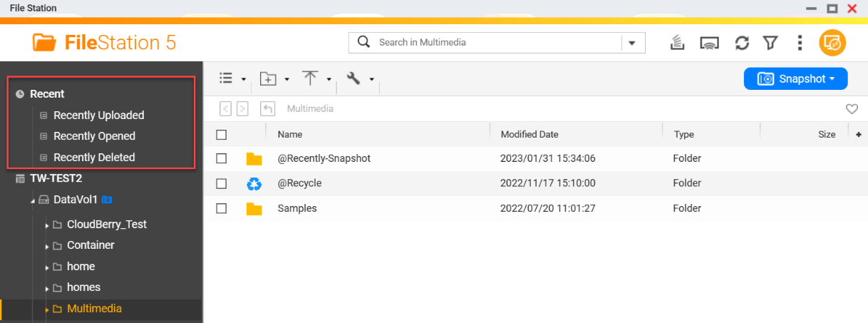Click the search magnifier icon
868x323 pixels.
pos(363,42)
